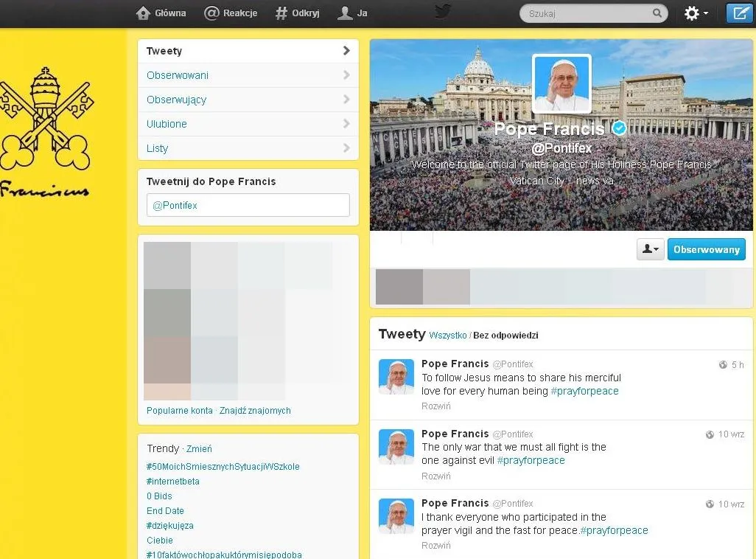Toggle following via the Obserwowany button
Image resolution: width=756 pixels, height=559 pixels.
point(706,249)
